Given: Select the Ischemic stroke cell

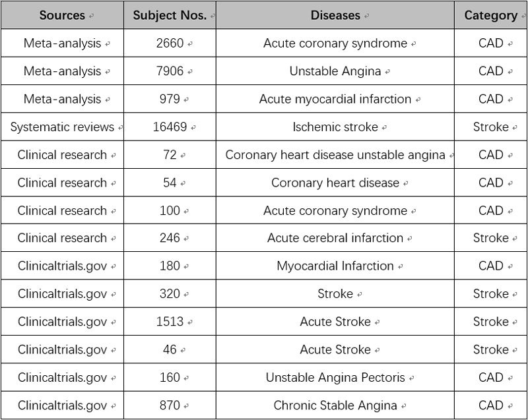Looking at the screenshot, I should click(x=335, y=127).
